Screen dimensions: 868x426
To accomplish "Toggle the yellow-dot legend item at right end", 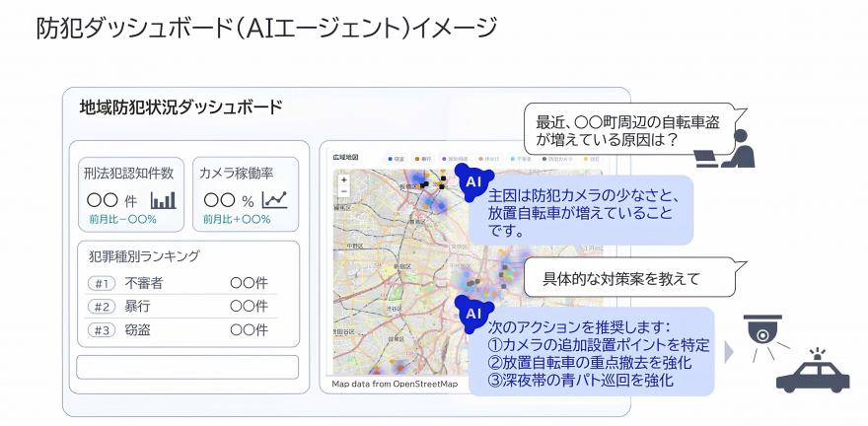I will coord(592,159).
